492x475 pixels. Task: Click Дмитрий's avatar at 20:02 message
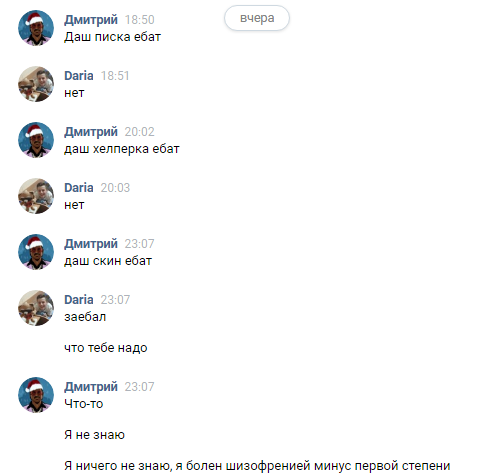(x=36, y=140)
